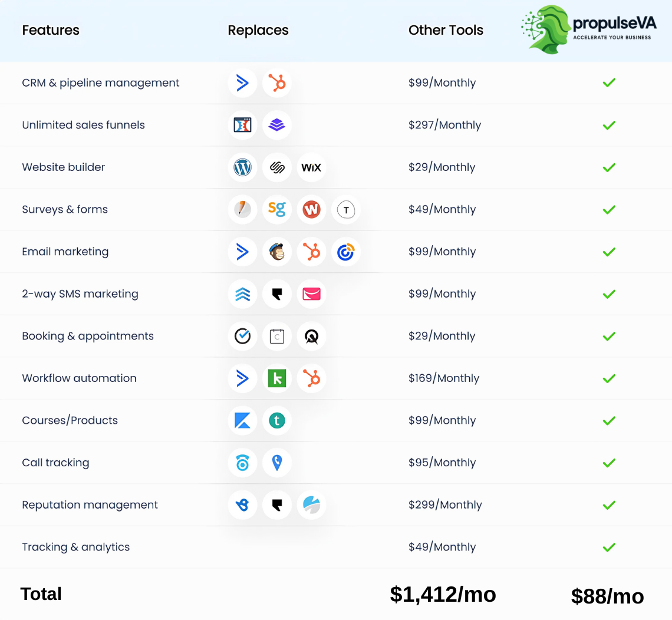Click the HubSpot icon in CRM row

277,83
